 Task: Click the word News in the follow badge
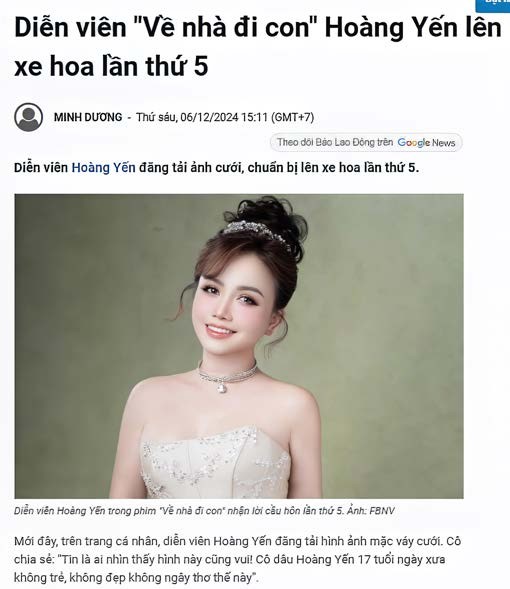444,143
